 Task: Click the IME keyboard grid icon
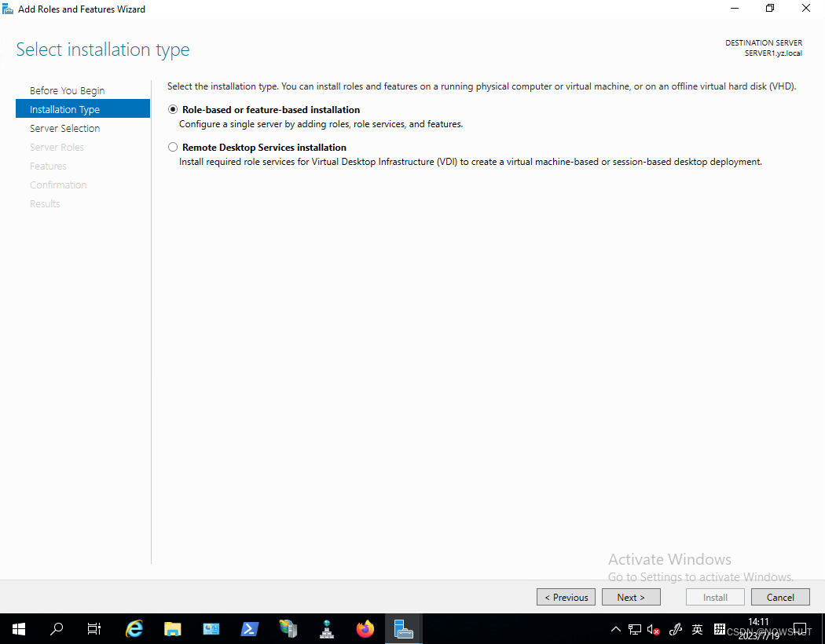719,628
